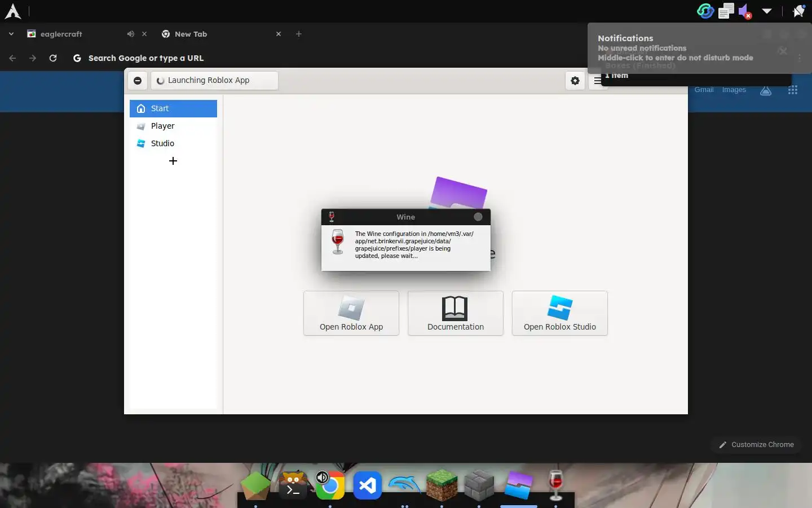Viewport: 812px width, 508px height.
Task: Click the Wine glass icon in Wine title bar
Action: tap(332, 217)
